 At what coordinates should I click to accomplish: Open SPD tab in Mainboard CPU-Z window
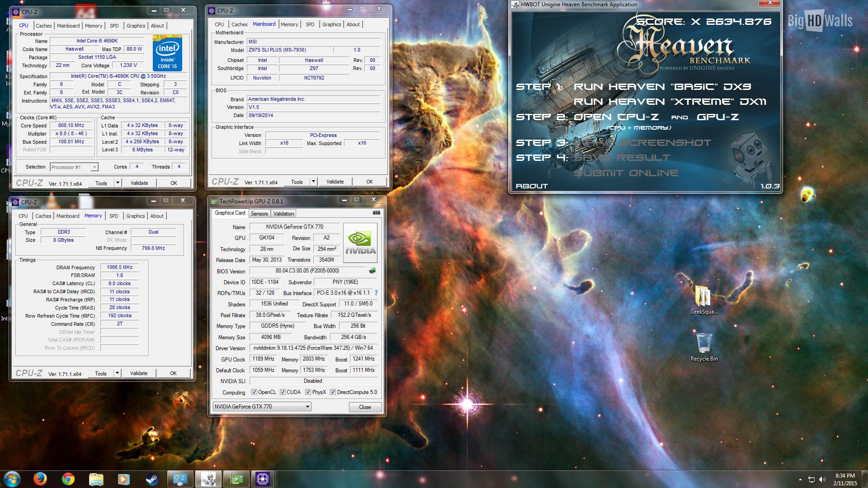310,24
